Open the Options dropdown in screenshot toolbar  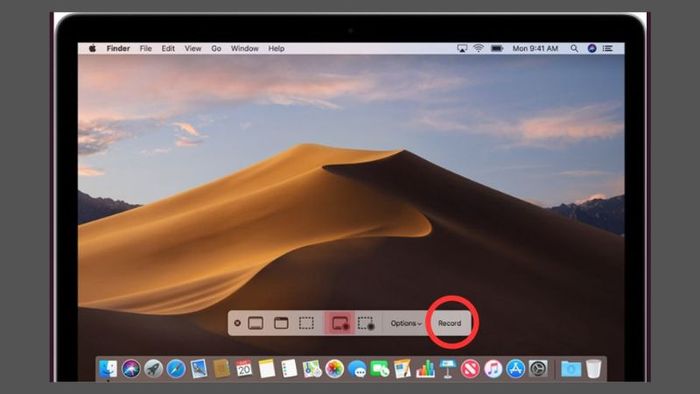pyautogui.click(x=406, y=323)
